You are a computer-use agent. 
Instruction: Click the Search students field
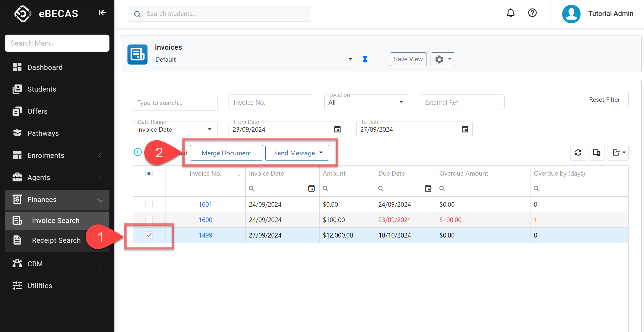pyautogui.click(x=220, y=14)
